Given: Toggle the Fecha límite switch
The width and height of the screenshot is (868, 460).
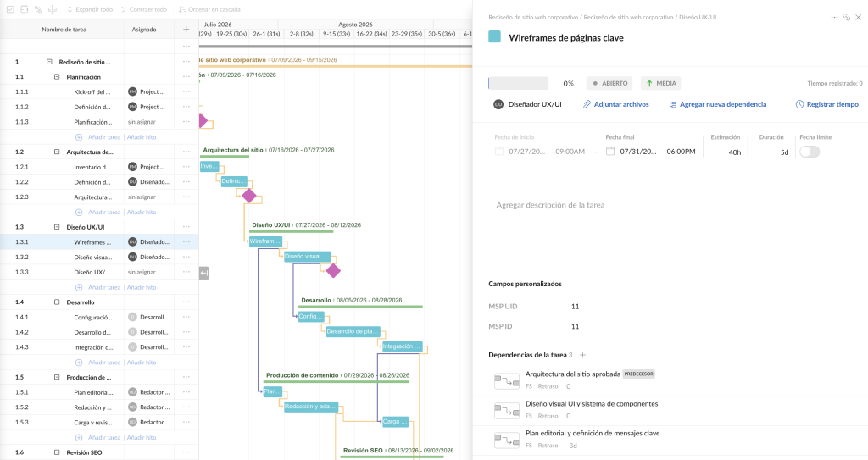Looking at the screenshot, I should pos(810,152).
